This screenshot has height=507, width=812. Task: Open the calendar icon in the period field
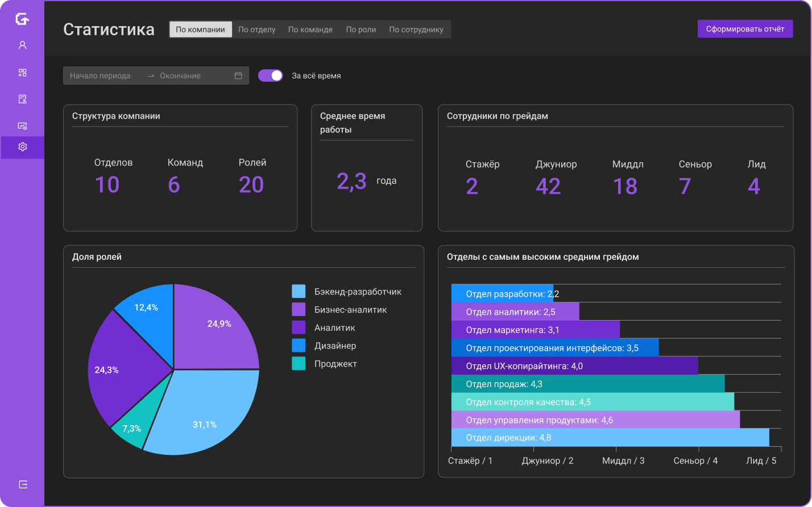coord(238,76)
